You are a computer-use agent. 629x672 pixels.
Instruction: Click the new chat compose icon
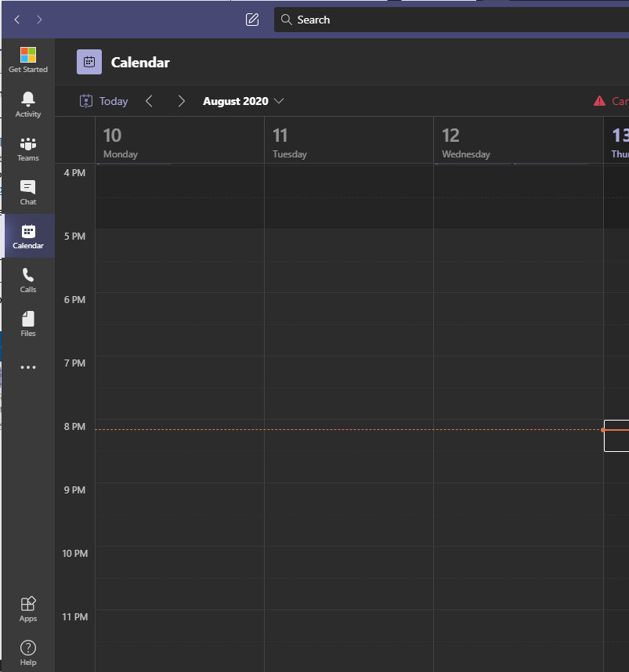[x=252, y=20]
